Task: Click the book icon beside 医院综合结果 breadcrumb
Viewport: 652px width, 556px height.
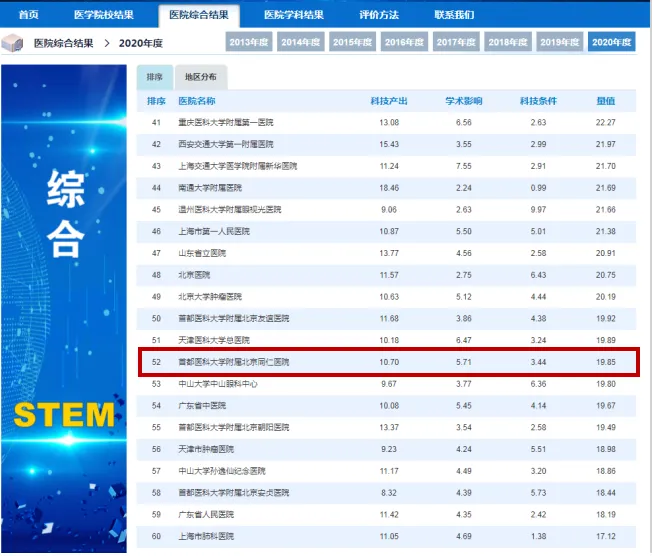Action: click(x=12, y=43)
